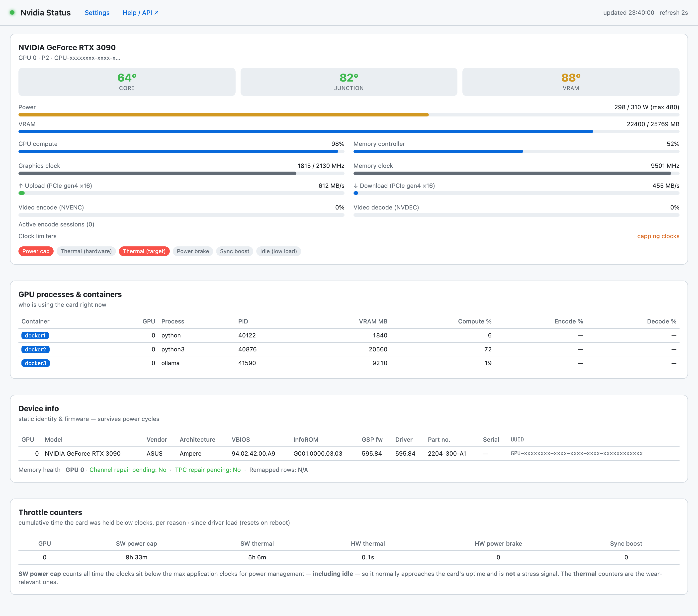
Task: Click the 88° VRAM temperature tile
Action: coord(571,82)
